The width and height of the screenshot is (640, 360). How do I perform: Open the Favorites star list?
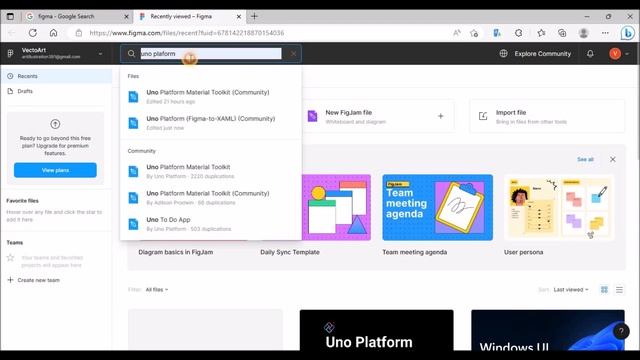point(541,33)
